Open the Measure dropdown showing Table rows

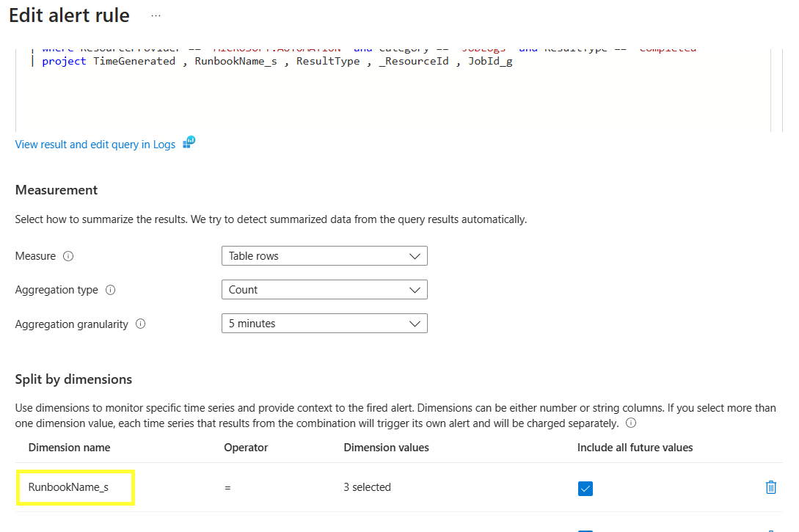coord(324,255)
